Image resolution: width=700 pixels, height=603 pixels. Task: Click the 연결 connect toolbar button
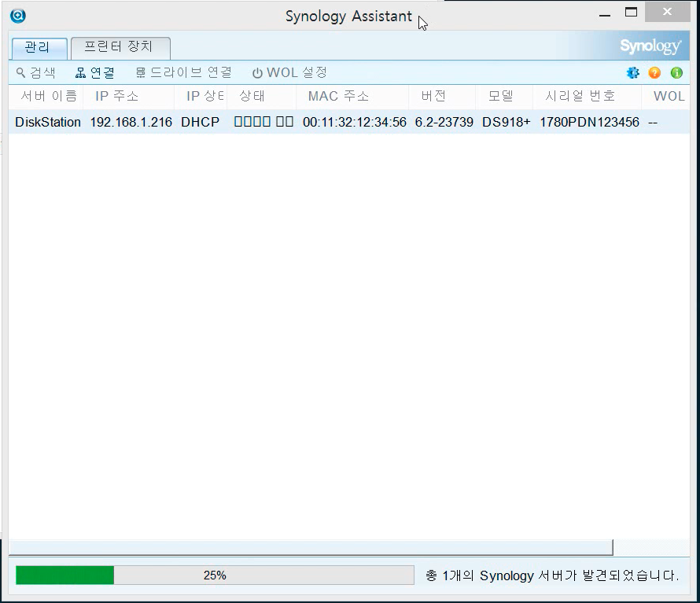point(95,73)
